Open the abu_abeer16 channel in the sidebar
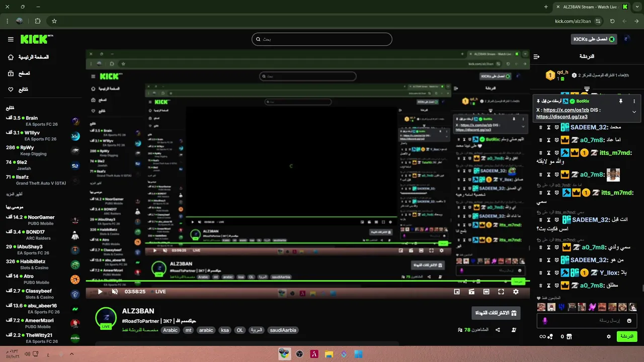The image size is (644, 362). point(43,308)
